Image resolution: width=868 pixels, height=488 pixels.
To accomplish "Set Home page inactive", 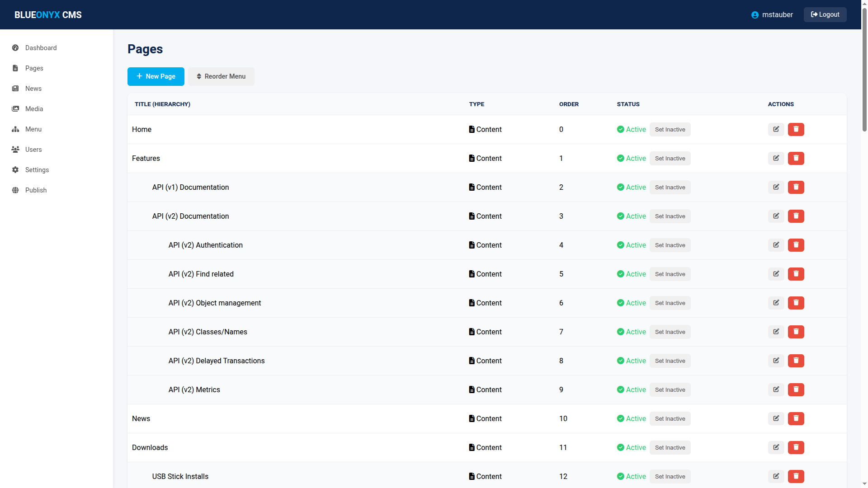I will click(x=670, y=130).
